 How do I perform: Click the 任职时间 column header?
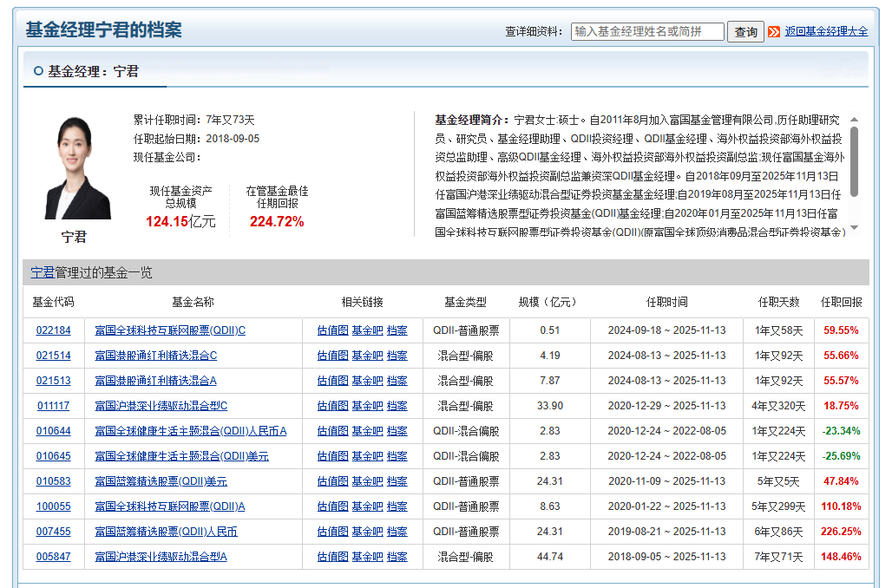666,302
